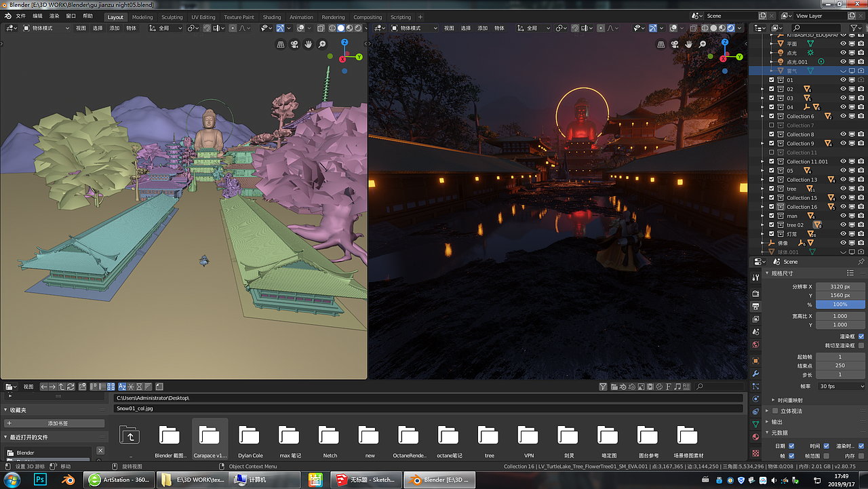Viewport: 868px width, 489px height.
Task: Open the Physics properties tab icon
Action: point(756,399)
